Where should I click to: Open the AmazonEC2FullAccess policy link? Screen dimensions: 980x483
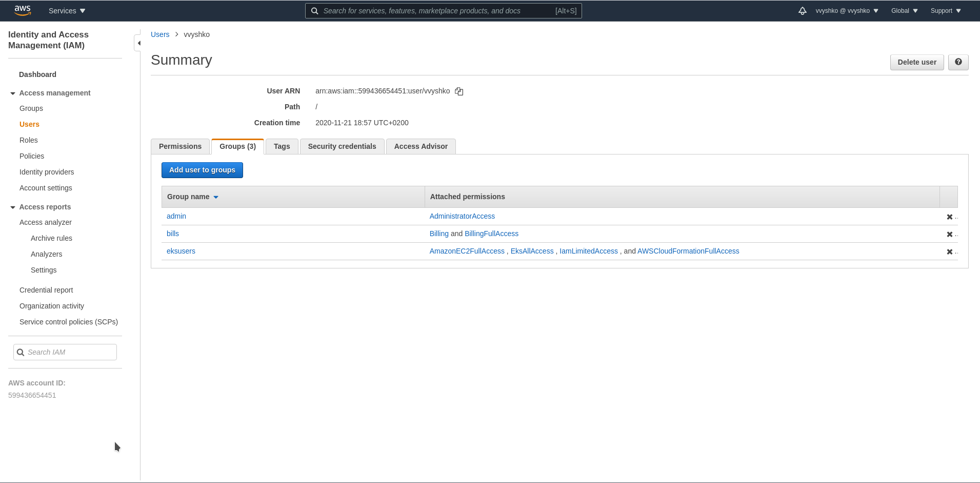pos(467,251)
